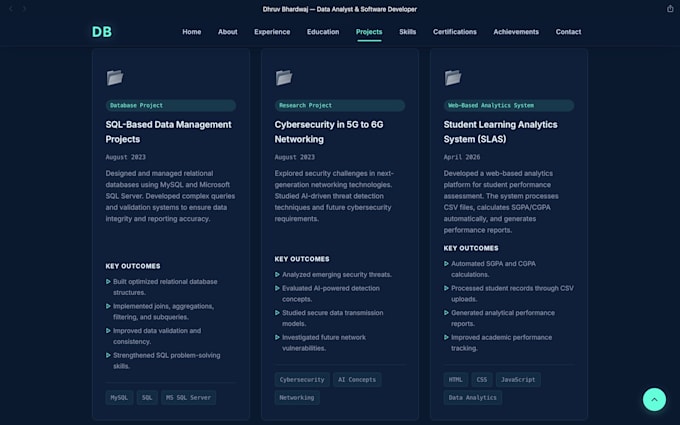Click the folder icon on the SQL-Based Data Management card
The height and width of the screenshot is (425, 680).
(115, 78)
